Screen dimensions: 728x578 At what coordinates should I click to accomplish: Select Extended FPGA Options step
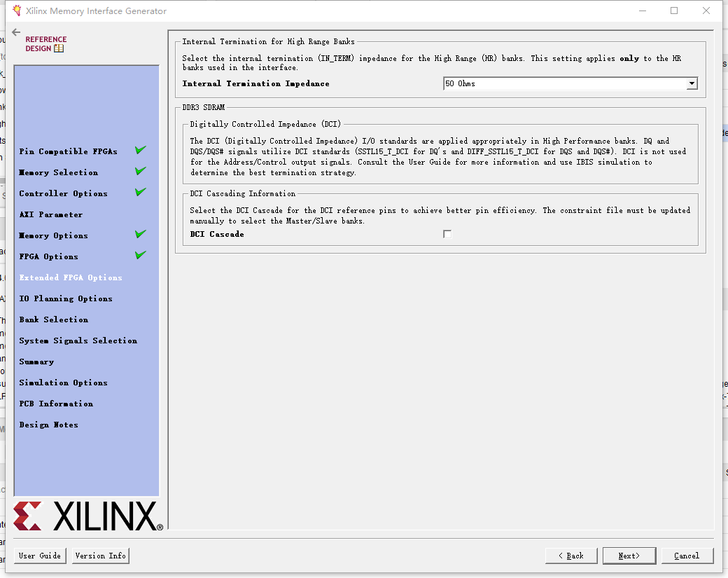tap(71, 277)
